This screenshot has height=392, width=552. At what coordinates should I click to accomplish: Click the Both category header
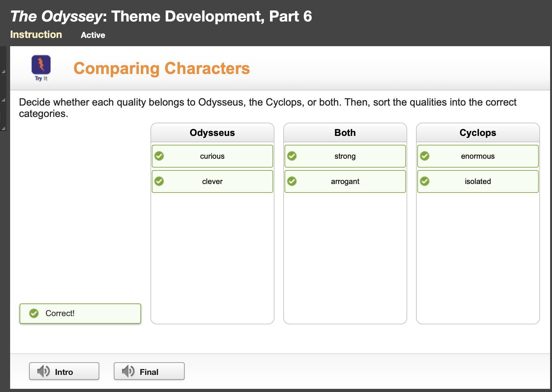point(345,133)
